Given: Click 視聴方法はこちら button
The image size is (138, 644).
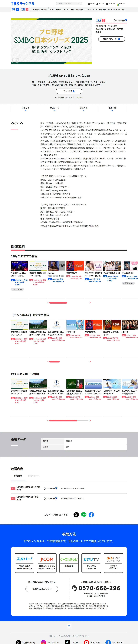Looking at the screenshot, I should pyautogui.click(x=42, y=589).
